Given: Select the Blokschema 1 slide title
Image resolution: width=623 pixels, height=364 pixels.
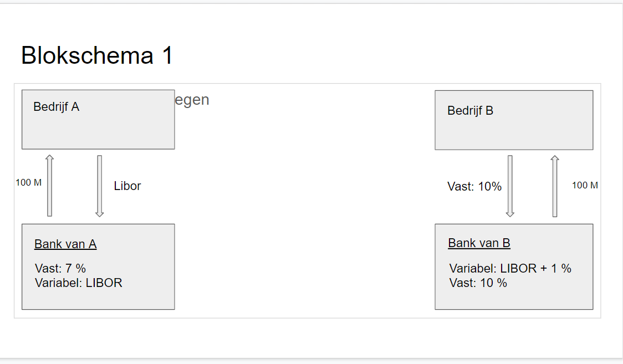Looking at the screenshot, I should click(x=97, y=55).
